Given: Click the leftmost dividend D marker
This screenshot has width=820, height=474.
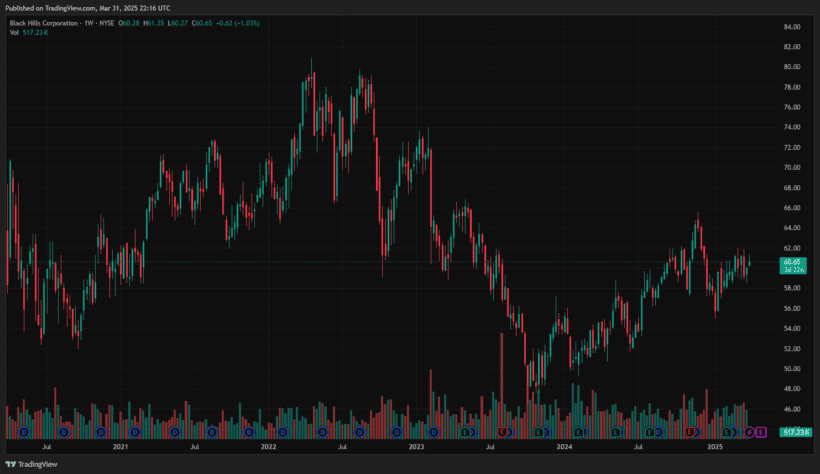Looking at the screenshot, I should tap(24, 432).
